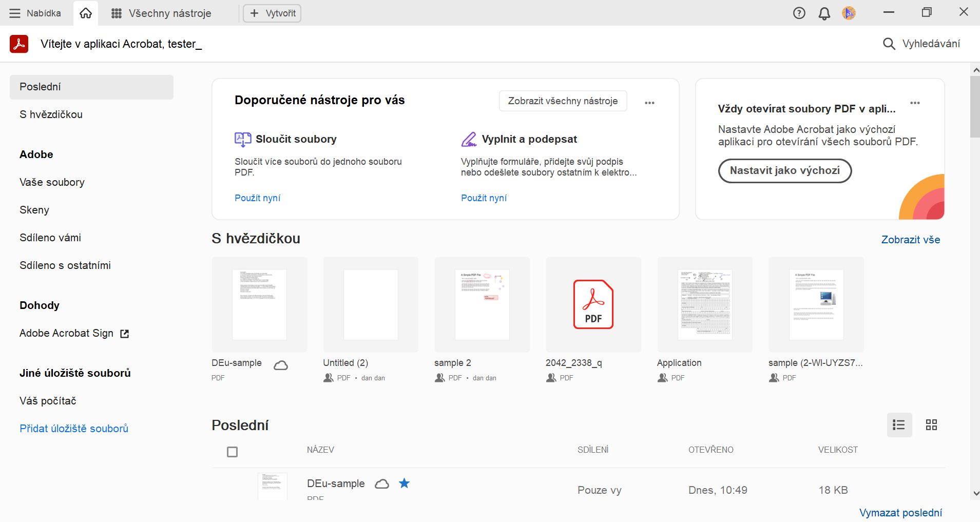Screen dimensions: 980x522
Task: Click Nastavit jako výchozí button
Action: click(x=784, y=170)
